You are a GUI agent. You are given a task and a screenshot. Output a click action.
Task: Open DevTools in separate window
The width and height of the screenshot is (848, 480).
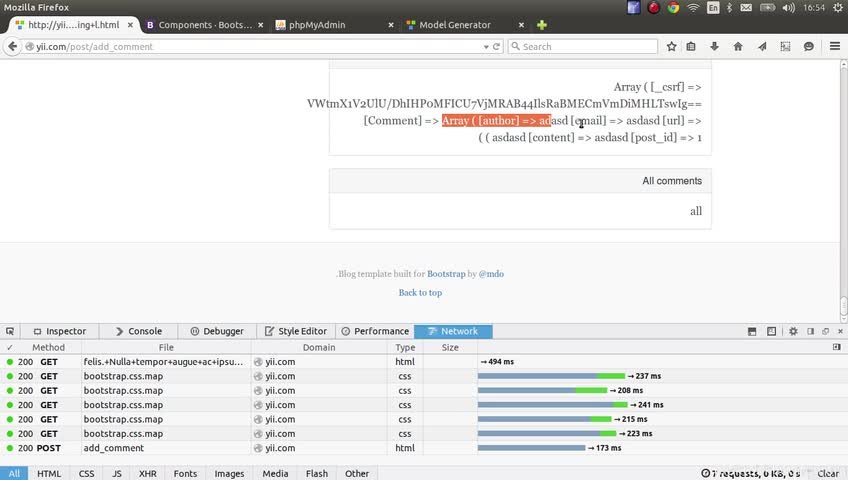825,331
